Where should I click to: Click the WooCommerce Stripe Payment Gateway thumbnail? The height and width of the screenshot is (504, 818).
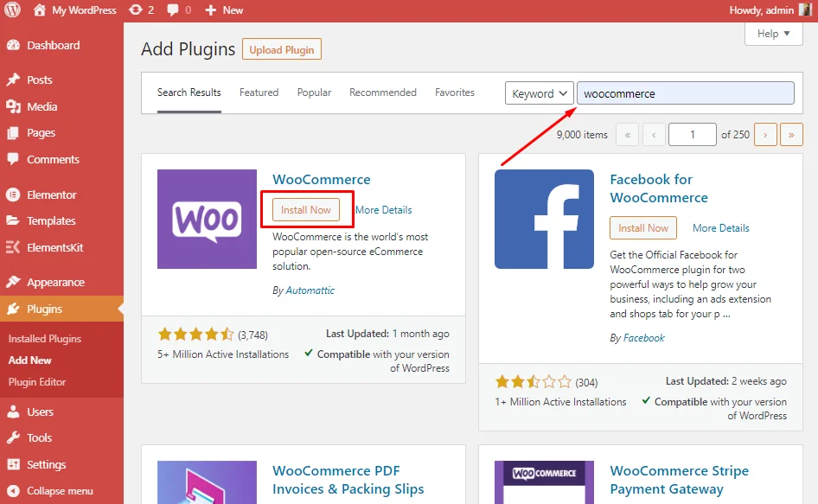[x=544, y=482]
